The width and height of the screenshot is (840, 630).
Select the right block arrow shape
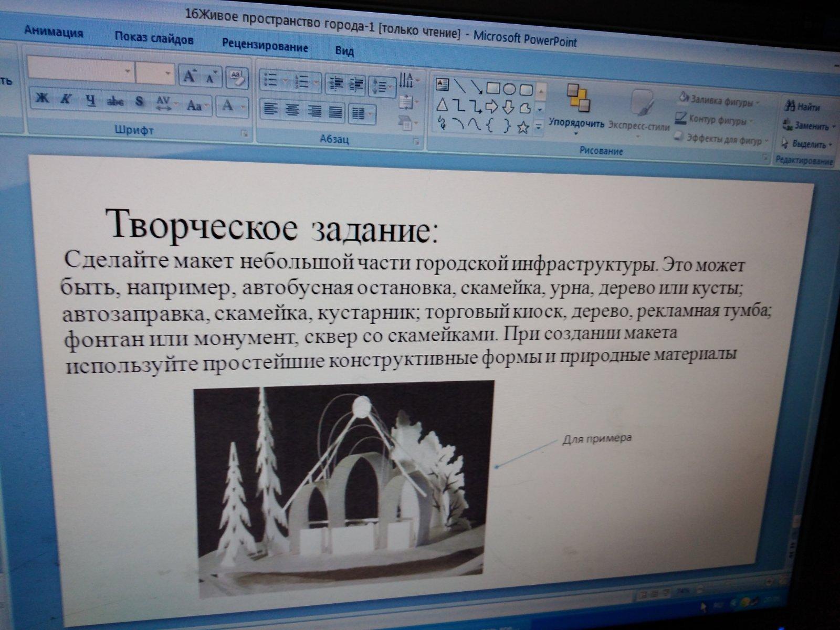tap(492, 108)
